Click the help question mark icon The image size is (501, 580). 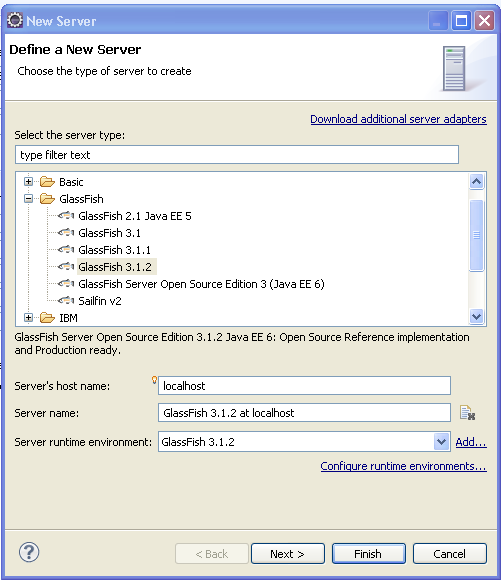(x=29, y=552)
